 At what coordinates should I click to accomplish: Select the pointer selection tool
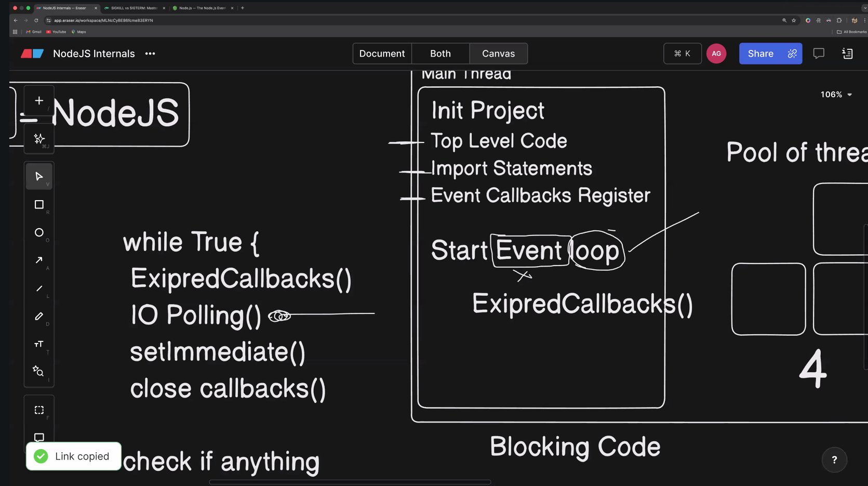[39, 176]
